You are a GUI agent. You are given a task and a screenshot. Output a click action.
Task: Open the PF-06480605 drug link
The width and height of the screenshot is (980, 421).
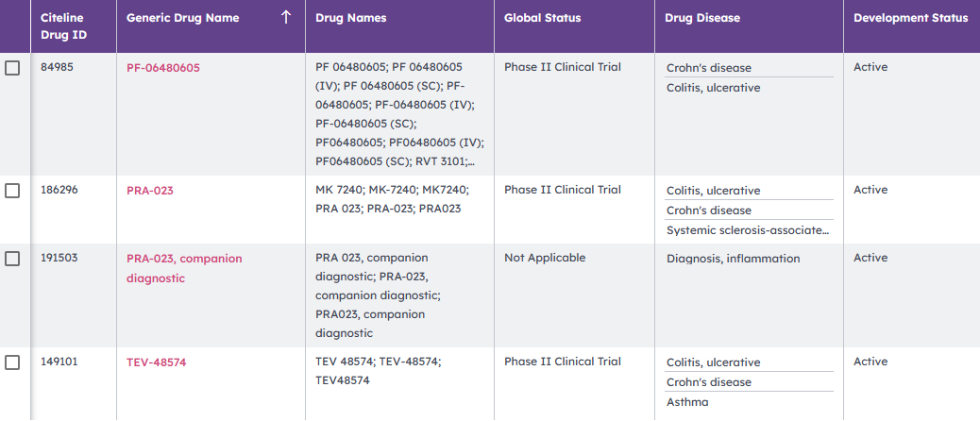pos(163,68)
